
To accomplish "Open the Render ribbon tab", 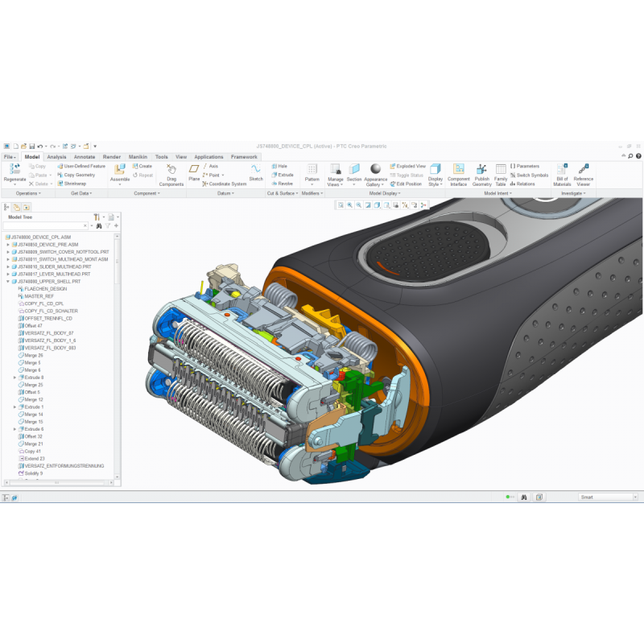I will pyautogui.click(x=111, y=157).
